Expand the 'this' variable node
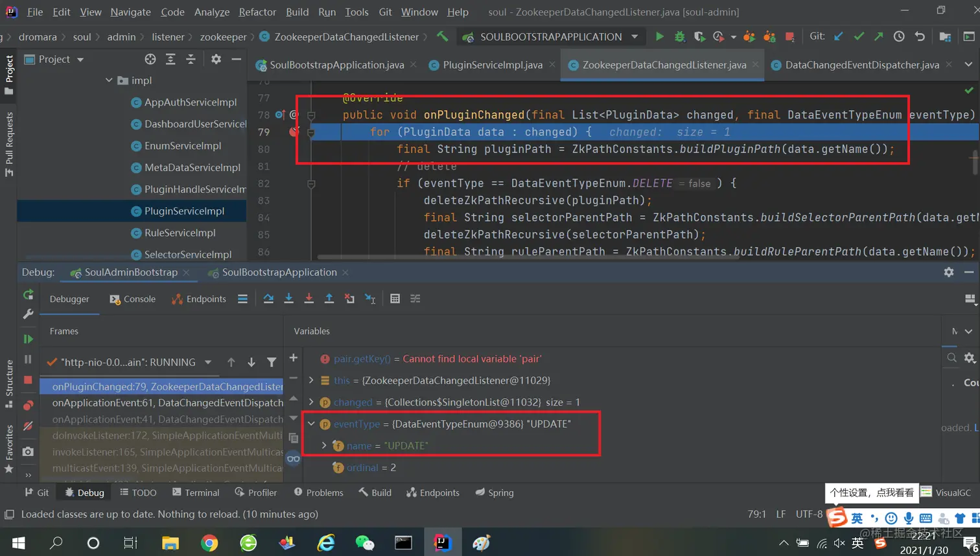This screenshot has width=980, height=556. 311,380
